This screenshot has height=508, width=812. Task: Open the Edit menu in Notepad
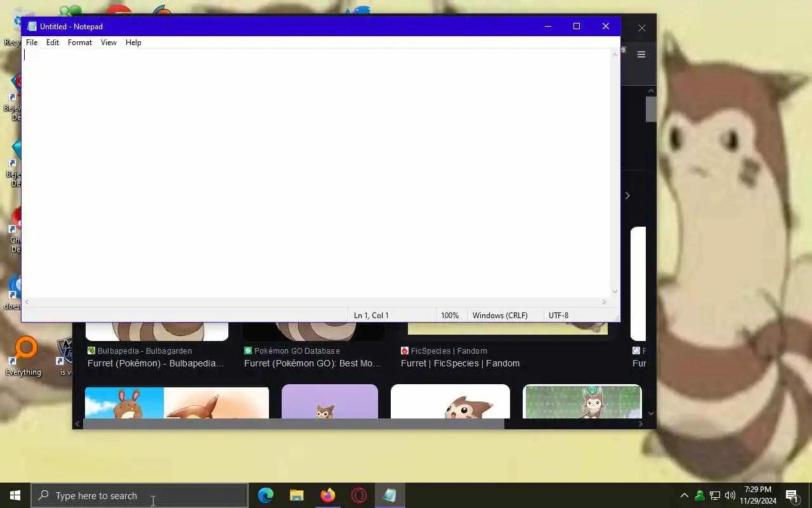53,43
